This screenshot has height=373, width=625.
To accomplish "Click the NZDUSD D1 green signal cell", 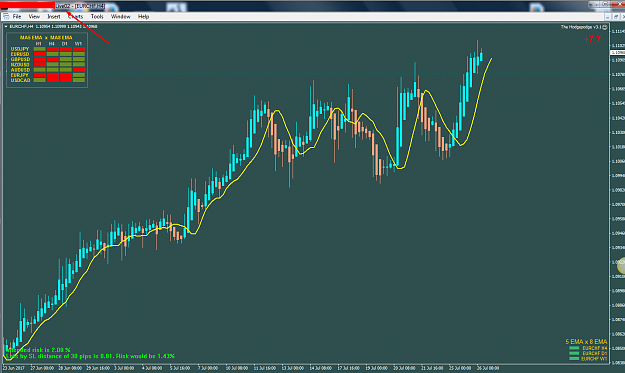I will tap(66, 64).
